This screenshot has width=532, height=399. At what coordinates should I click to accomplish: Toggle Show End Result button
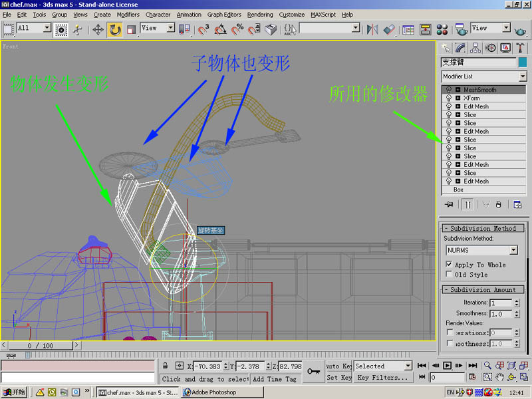(467, 205)
